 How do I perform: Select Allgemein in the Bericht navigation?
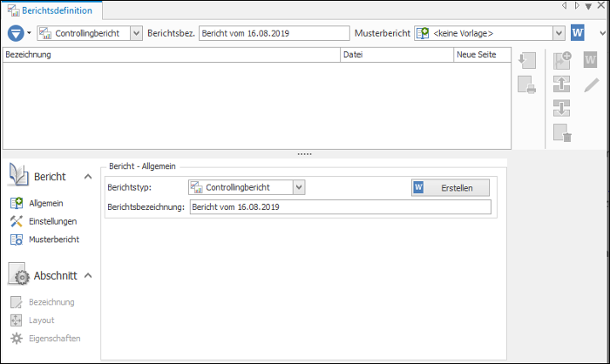pos(46,204)
